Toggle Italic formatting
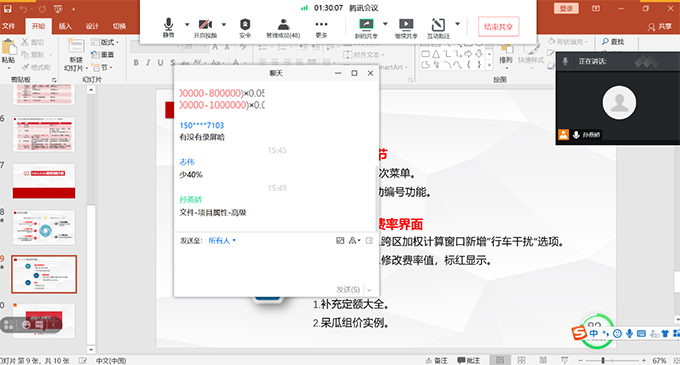 click(x=148, y=63)
